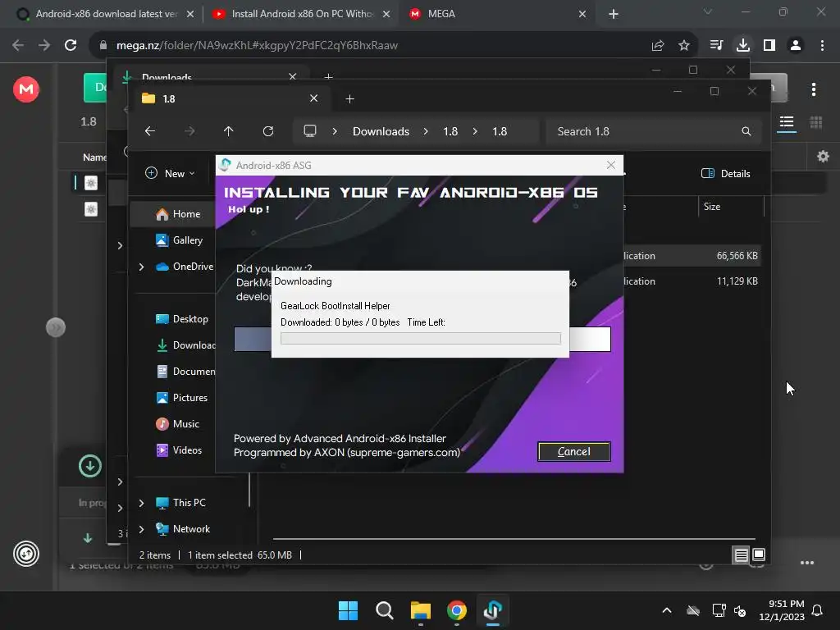Screen dimensions: 840x630
Task: Open the New dropdown in File Explorer
Action: 171,174
